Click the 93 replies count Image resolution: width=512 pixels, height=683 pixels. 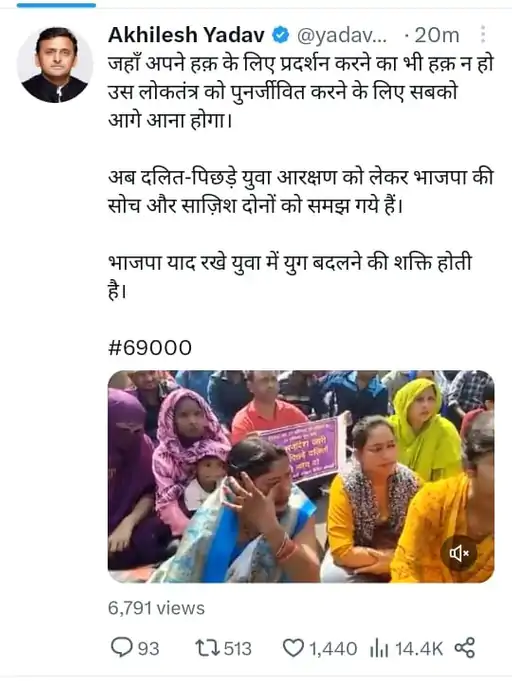point(149,648)
